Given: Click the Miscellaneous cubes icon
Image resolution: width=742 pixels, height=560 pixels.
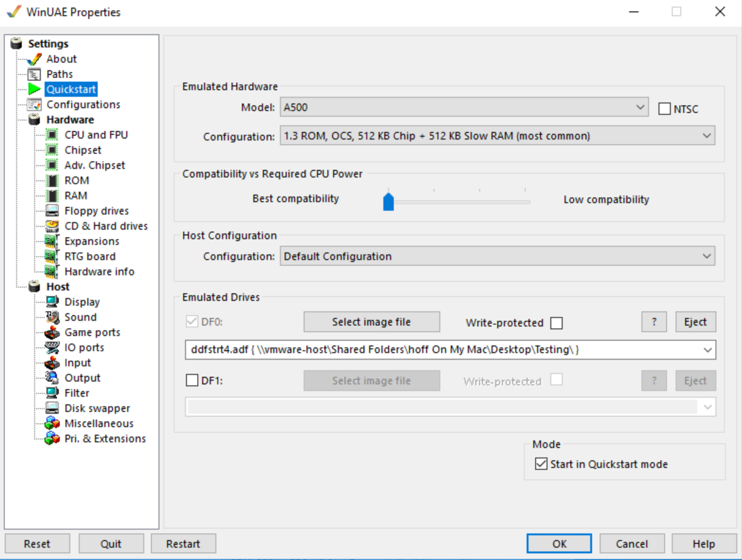Looking at the screenshot, I should 52,423.
